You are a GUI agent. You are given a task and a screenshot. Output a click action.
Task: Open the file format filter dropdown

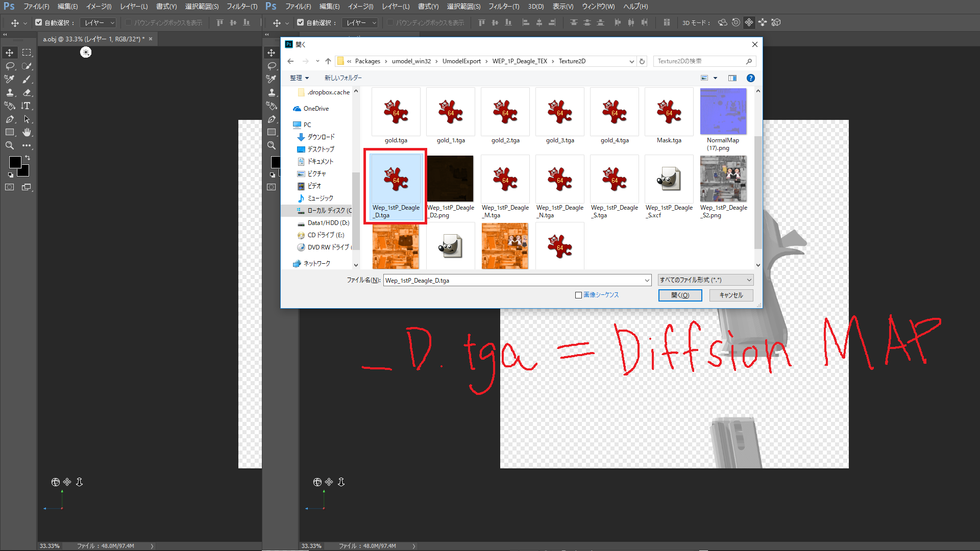point(705,280)
